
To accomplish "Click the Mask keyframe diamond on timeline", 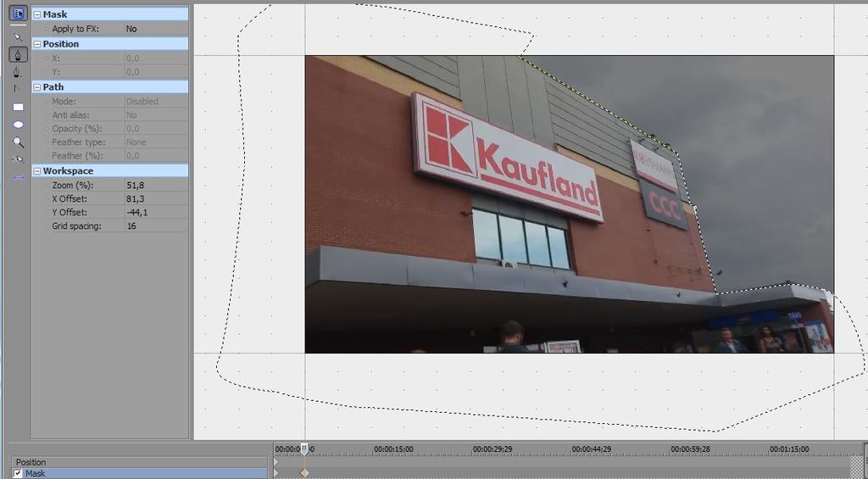I will click(304, 473).
